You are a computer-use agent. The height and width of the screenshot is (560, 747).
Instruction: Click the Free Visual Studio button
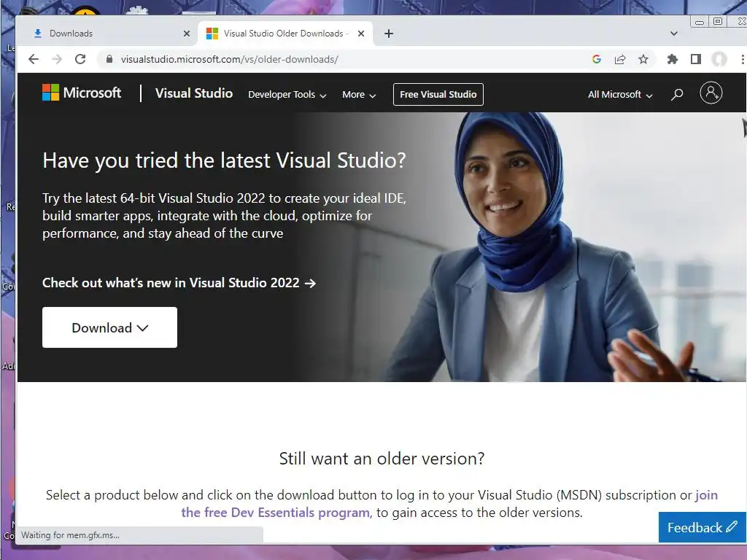point(438,94)
